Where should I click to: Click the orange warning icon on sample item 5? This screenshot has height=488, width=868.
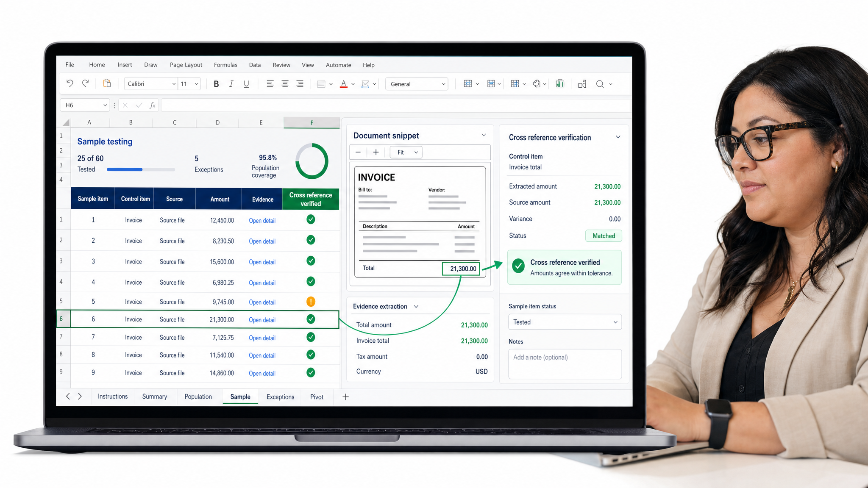311,302
